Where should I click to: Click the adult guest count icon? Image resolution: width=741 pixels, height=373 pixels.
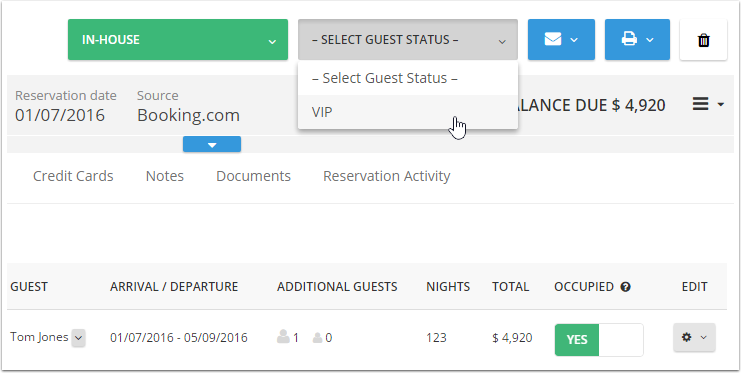click(283, 337)
